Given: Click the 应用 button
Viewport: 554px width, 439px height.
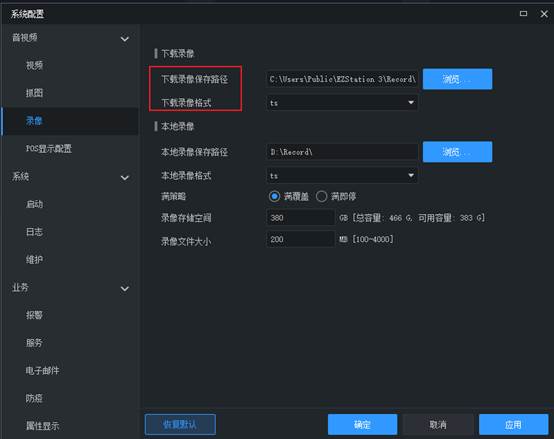Looking at the screenshot, I should point(513,424).
